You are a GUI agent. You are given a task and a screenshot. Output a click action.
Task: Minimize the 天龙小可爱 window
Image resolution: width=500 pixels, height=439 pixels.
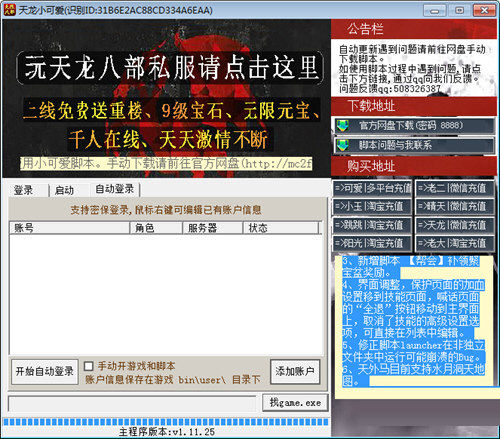pyautogui.click(x=434, y=11)
